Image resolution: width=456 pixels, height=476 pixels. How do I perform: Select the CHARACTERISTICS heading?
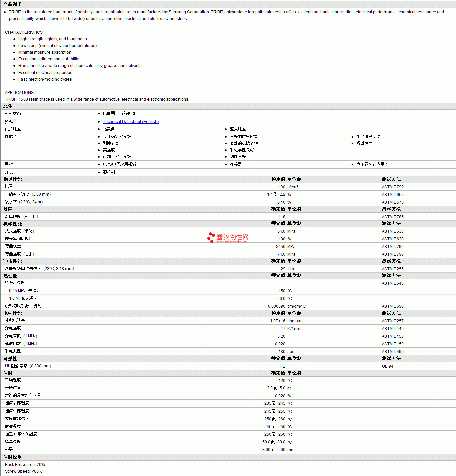point(24,32)
